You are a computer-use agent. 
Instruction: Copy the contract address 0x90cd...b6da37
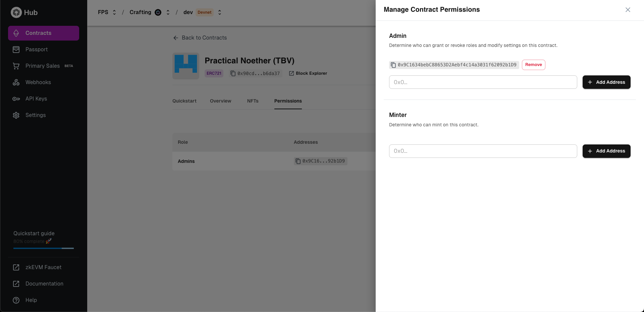click(x=233, y=73)
